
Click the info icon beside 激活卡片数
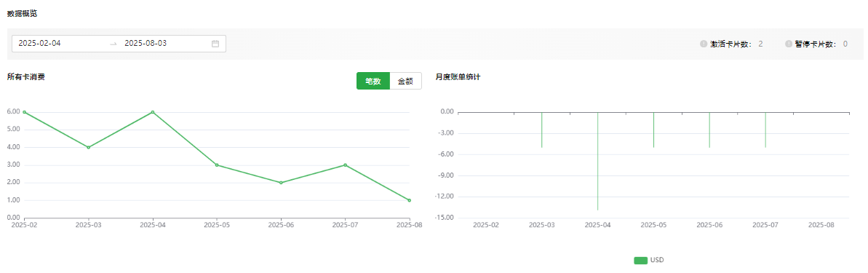tap(704, 44)
